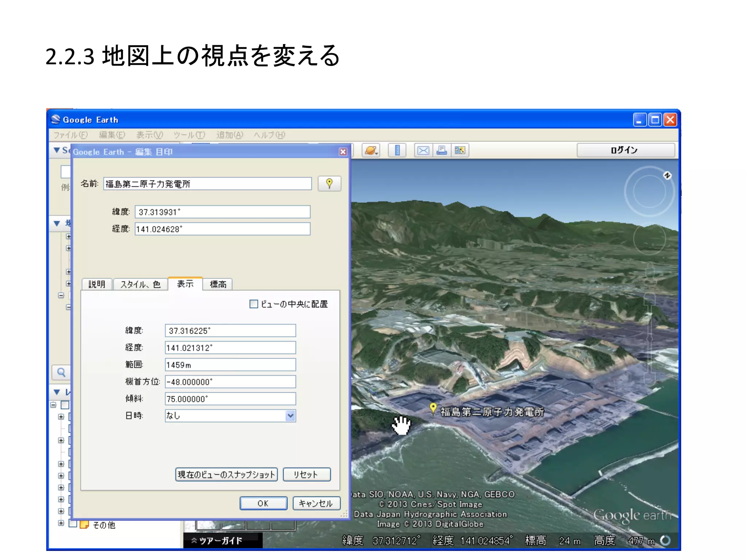
Task: Click status bar 高度 477 m value
Action: click(x=642, y=541)
